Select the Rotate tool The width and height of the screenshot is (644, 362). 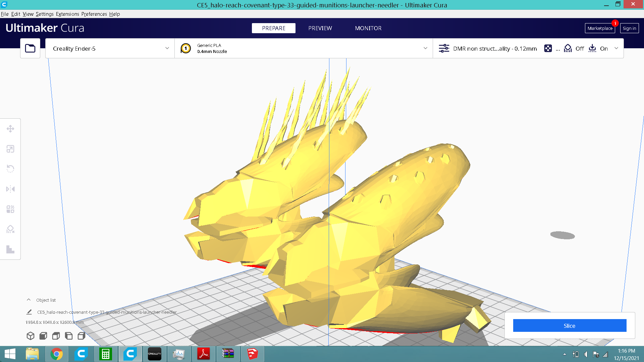10,169
